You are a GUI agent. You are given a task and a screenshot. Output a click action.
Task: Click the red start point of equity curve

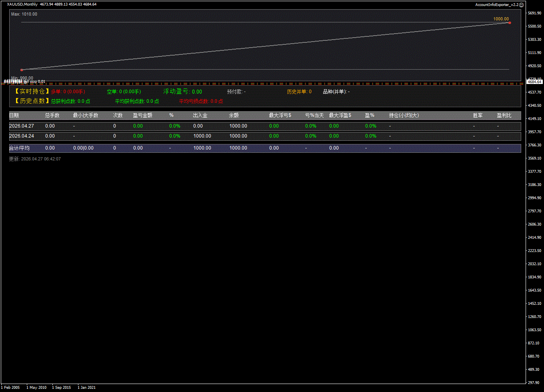coord(22,70)
